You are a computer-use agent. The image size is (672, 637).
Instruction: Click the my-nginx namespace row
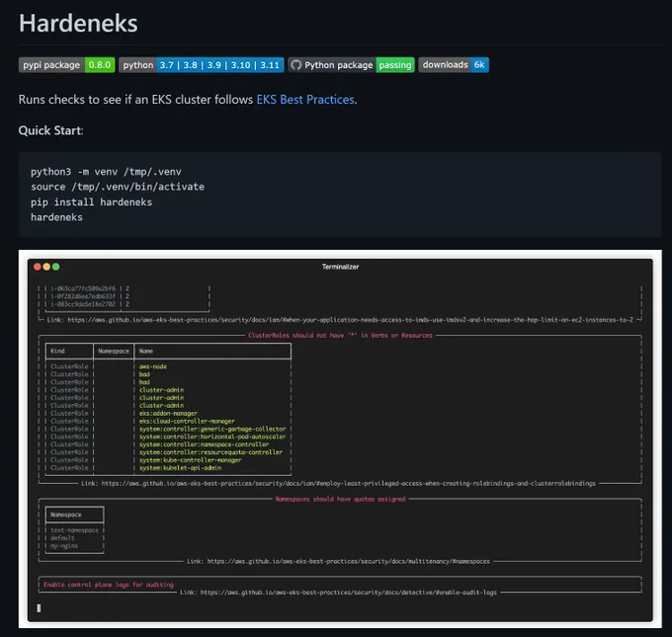point(64,546)
